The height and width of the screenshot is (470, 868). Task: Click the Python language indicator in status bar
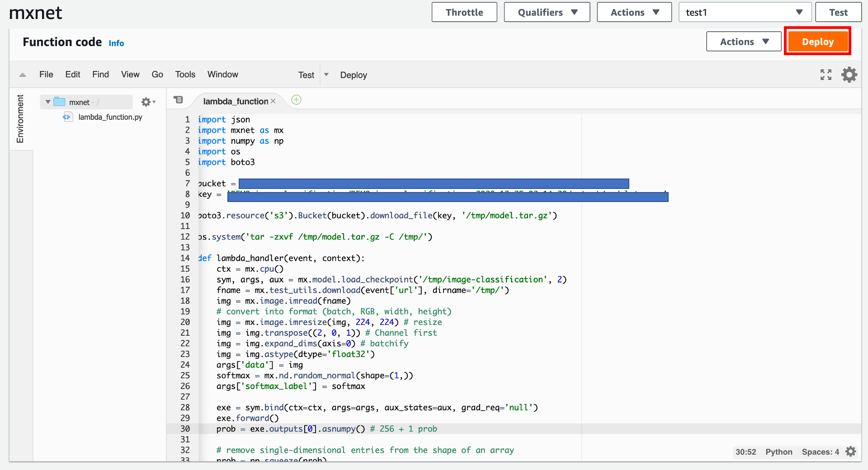click(x=778, y=452)
